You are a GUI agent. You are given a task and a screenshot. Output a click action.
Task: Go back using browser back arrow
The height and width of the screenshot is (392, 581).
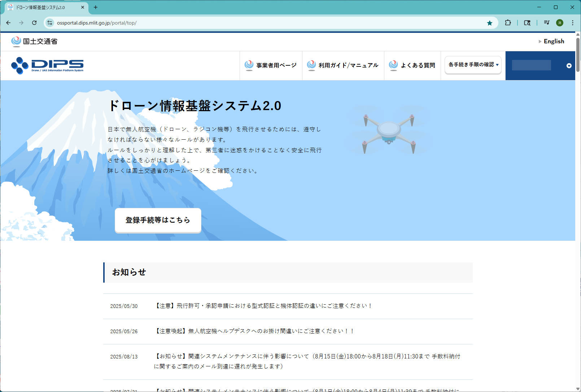tap(8, 23)
